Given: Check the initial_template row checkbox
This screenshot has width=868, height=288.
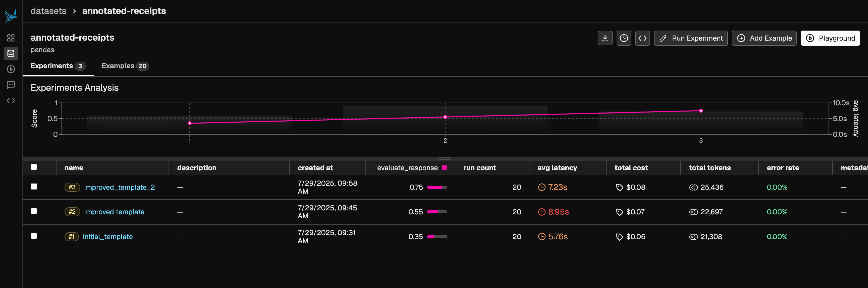Looking at the screenshot, I should click(x=34, y=236).
